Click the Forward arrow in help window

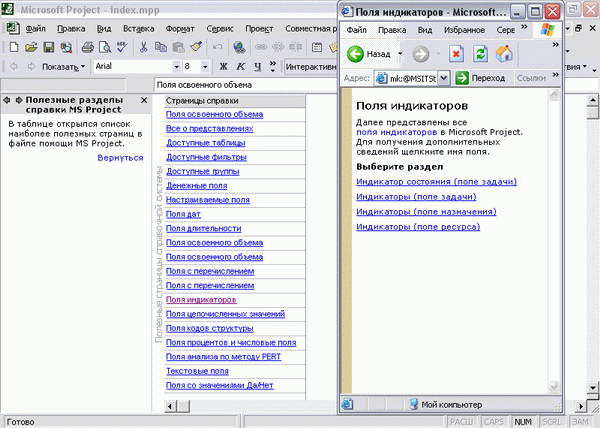point(421,54)
